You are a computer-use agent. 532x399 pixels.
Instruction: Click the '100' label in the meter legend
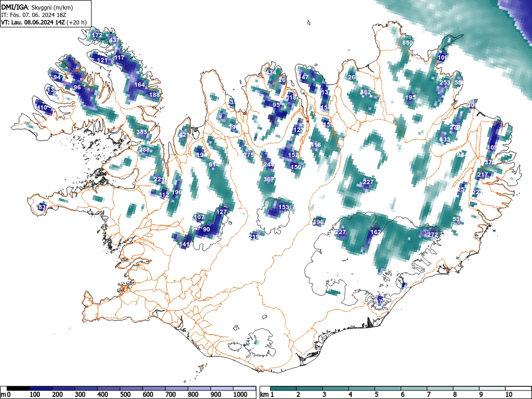35,394
